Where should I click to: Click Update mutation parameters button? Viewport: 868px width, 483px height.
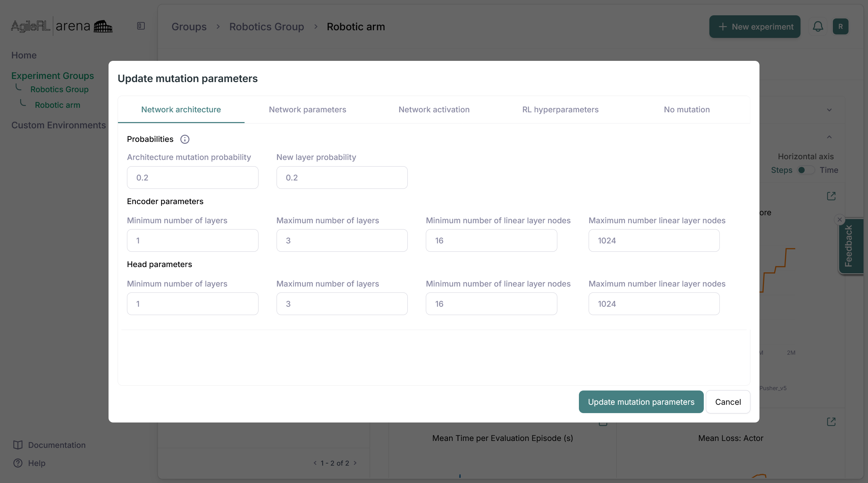point(641,402)
